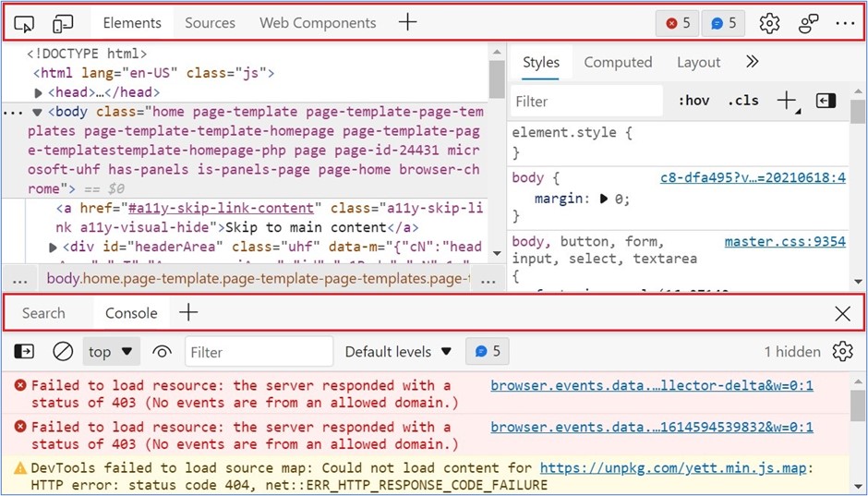Activate the inspect element picker tool
The width and height of the screenshot is (868, 496).
pyautogui.click(x=24, y=23)
